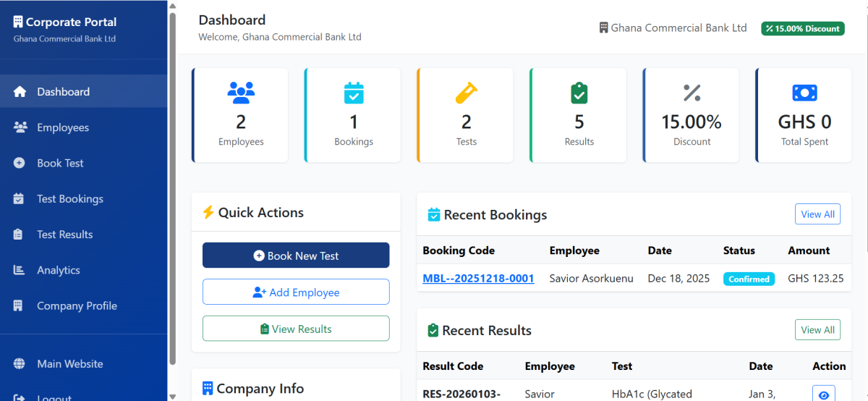Image resolution: width=868 pixels, height=401 pixels.
Task: Click the clipboard icon beside Recent Results
Action: [x=433, y=330]
